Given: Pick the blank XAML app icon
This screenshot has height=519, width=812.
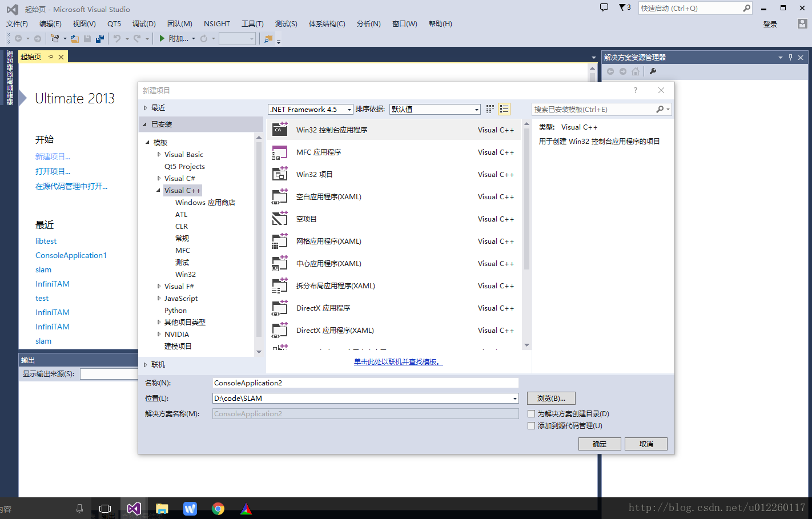Looking at the screenshot, I should [280, 196].
